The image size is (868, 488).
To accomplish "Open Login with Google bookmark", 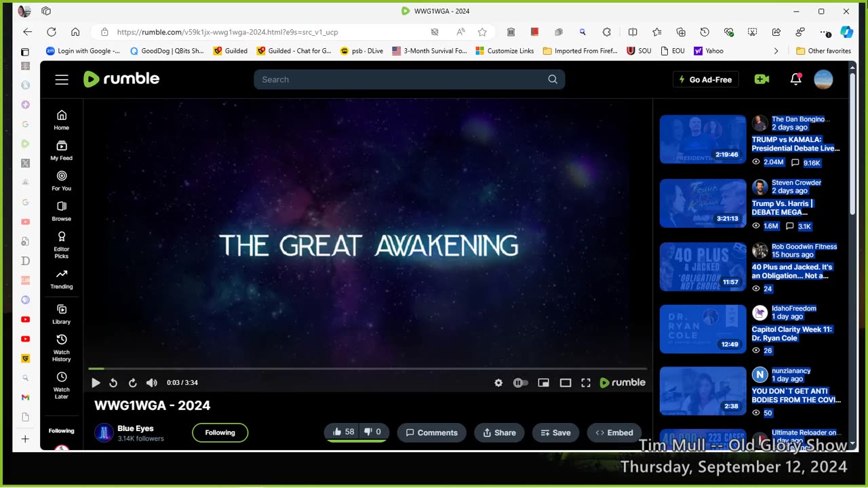I will click(x=83, y=51).
